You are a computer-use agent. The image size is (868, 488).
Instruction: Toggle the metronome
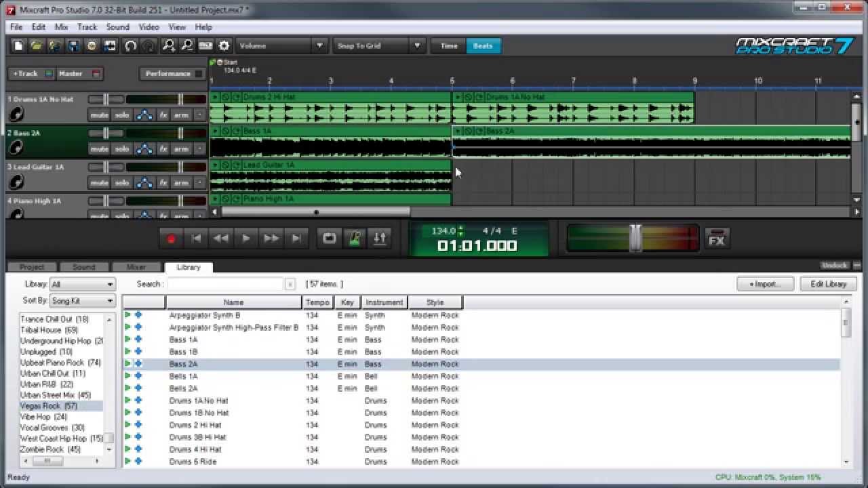click(x=355, y=239)
